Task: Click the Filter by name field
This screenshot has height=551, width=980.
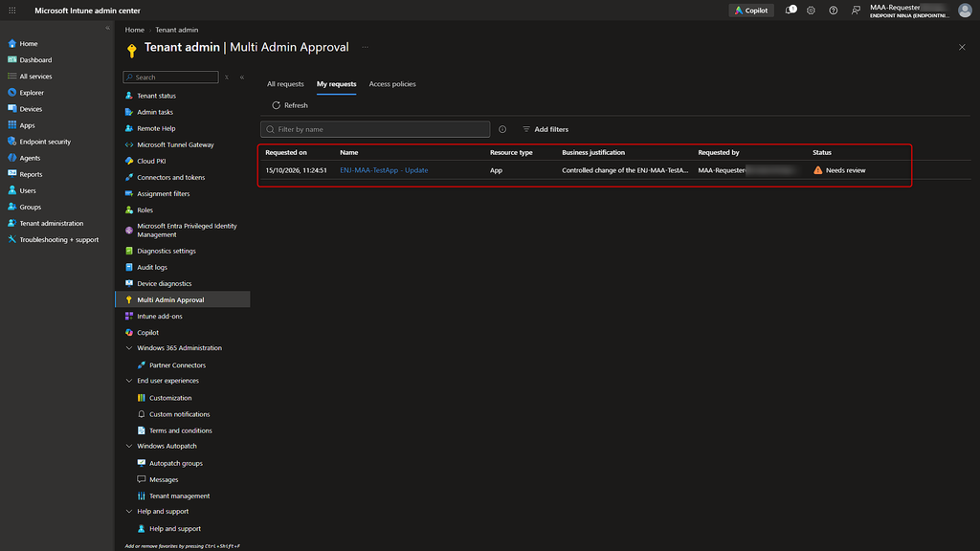Action: 375,129
